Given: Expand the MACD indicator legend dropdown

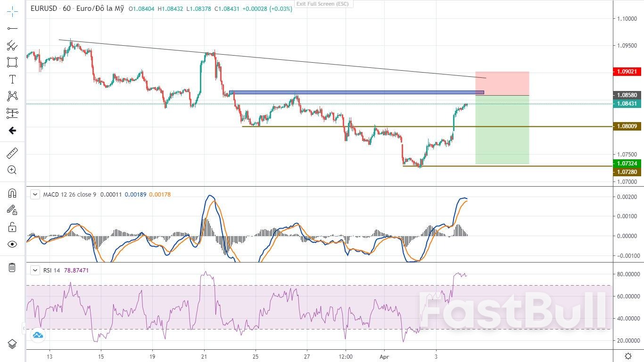Looking at the screenshot, I should [35, 194].
